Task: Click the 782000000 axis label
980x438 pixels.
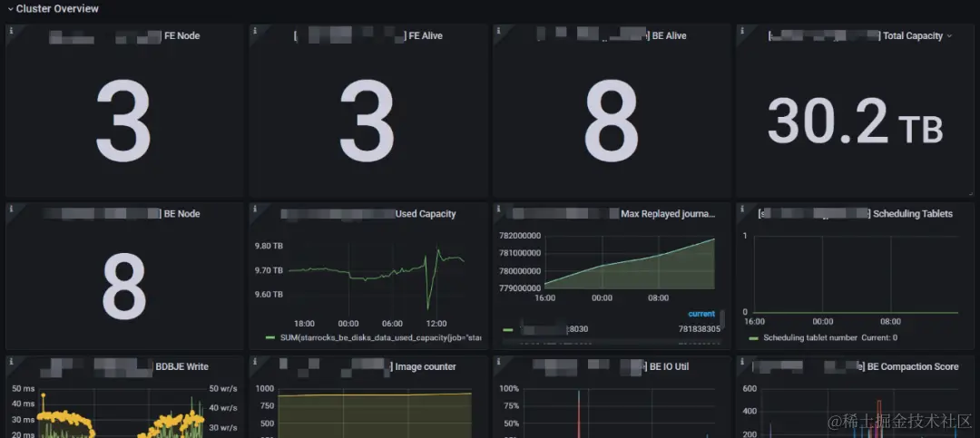Action: (519, 236)
